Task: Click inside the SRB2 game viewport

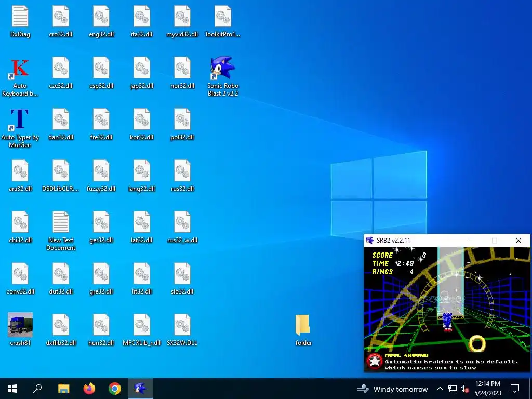Action: coord(447,309)
